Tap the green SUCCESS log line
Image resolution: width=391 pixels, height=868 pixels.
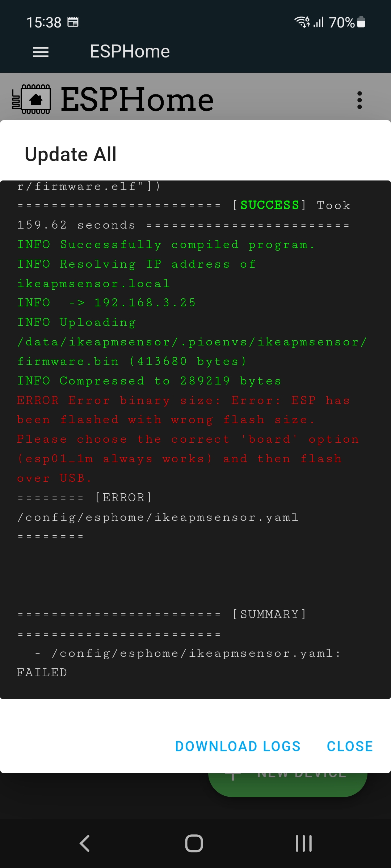[269, 205]
